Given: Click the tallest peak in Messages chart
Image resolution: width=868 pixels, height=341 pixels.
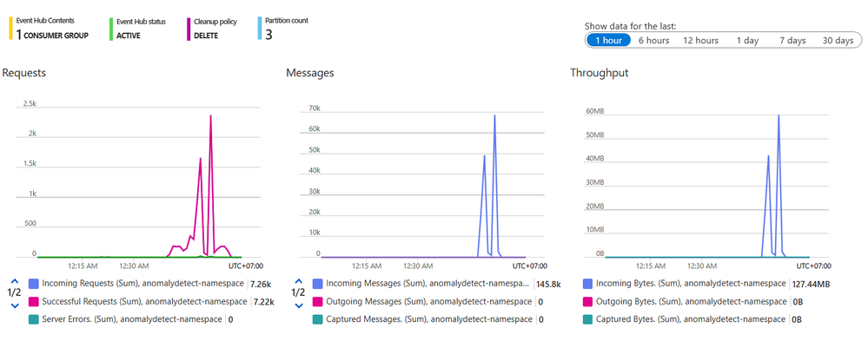Looking at the screenshot, I should [x=494, y=115].
